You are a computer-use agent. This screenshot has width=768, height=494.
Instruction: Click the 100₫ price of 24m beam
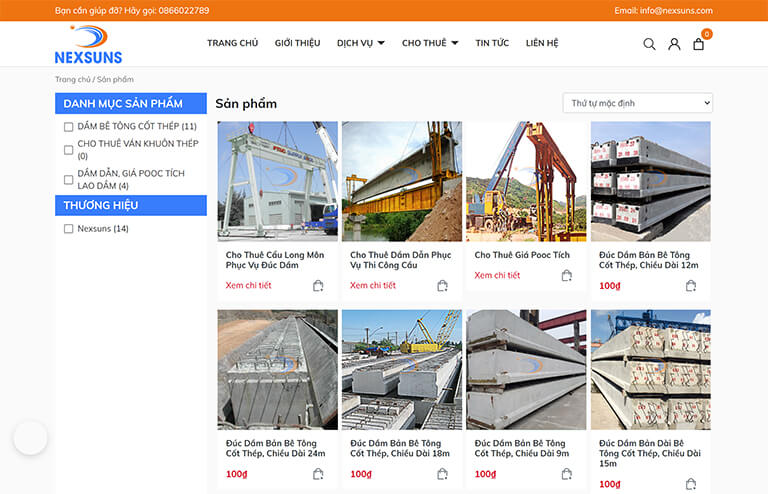pos(236,474)
